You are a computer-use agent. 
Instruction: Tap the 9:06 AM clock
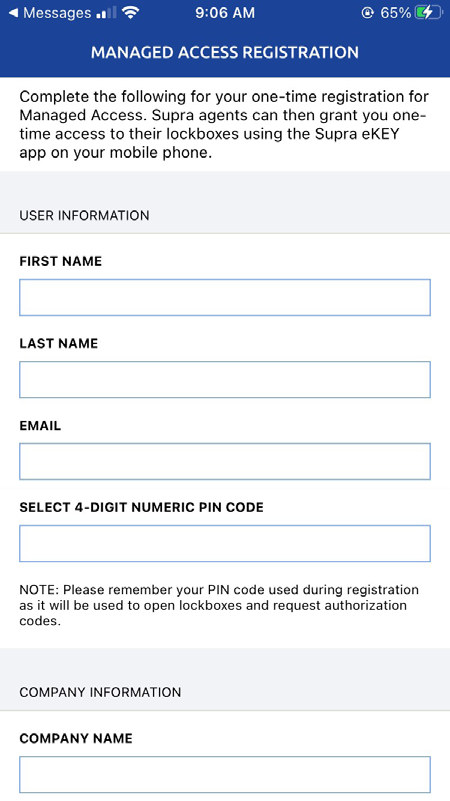[225, 13]
